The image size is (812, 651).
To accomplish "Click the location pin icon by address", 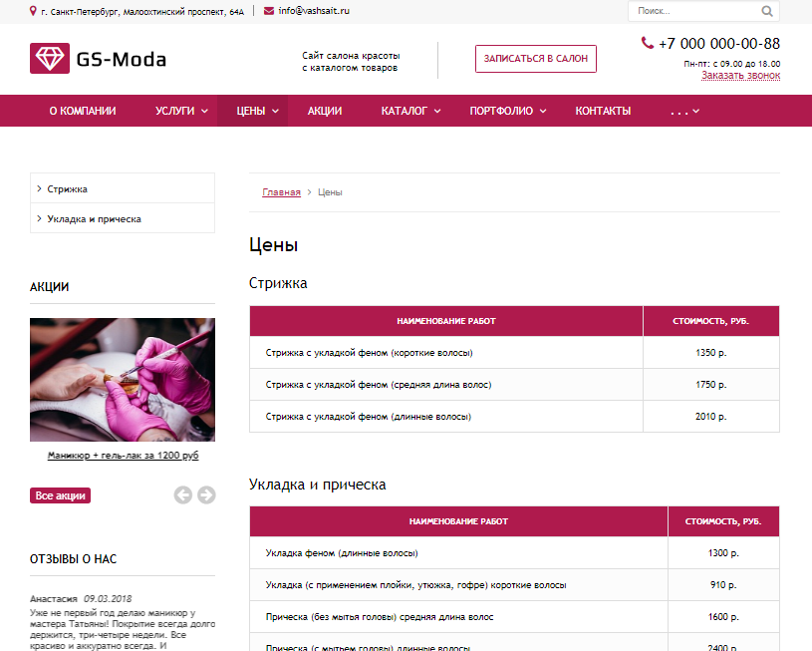I will point(33,11).
